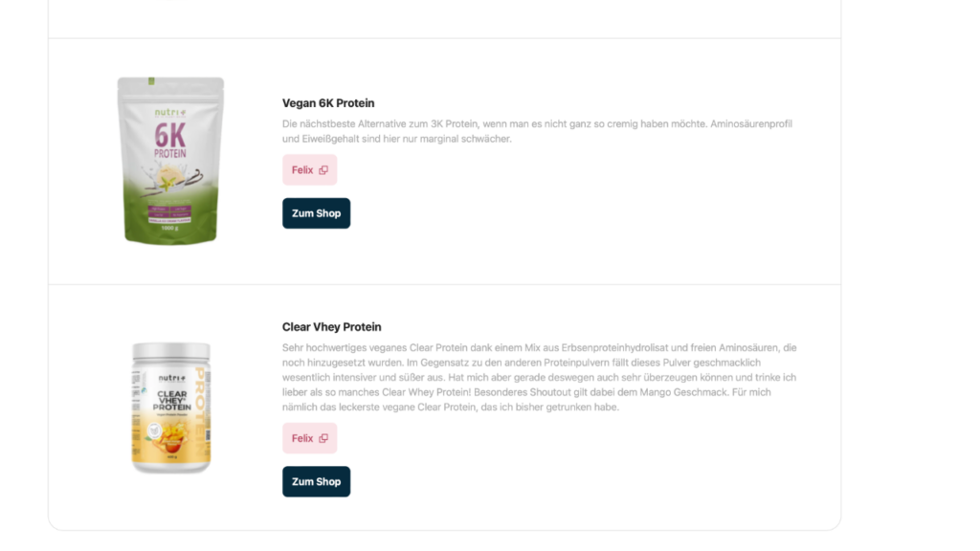
Task: Click the Vegan 6K Protein pouch image
Action: [170, 161]
